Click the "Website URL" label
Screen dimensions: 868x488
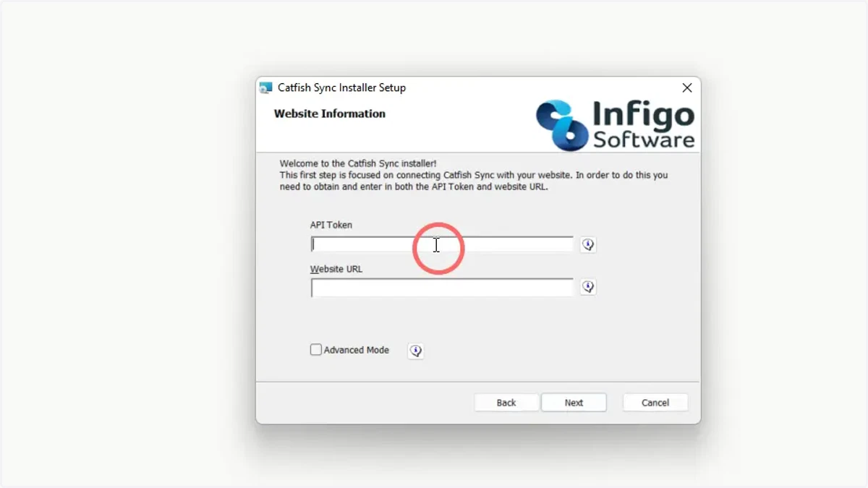point(336,269)
